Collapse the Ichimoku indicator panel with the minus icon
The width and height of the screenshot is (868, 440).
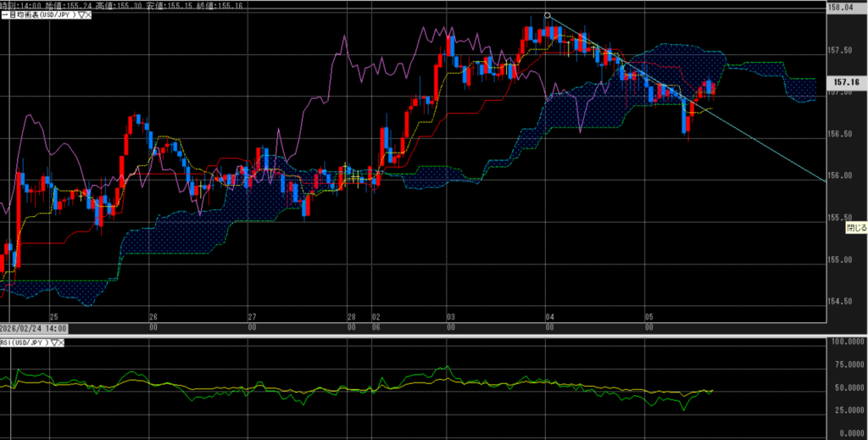(3, 15)
